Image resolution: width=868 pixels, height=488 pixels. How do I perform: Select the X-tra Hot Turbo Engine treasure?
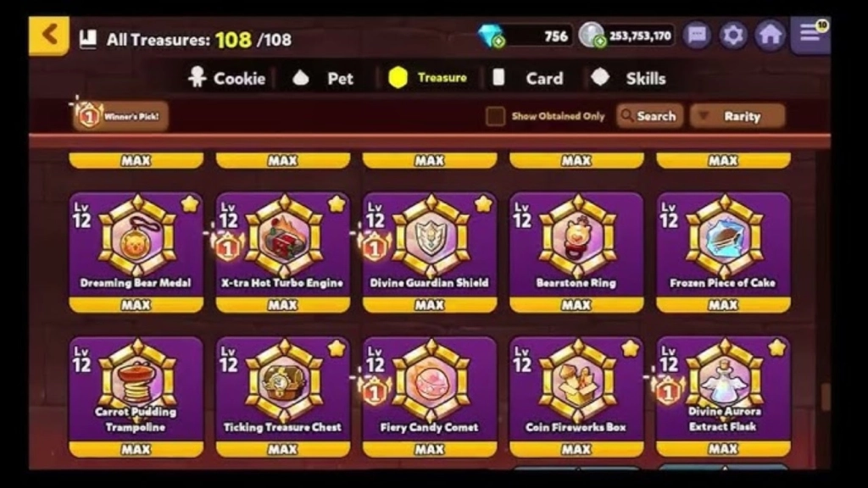[x=283, y=252]
